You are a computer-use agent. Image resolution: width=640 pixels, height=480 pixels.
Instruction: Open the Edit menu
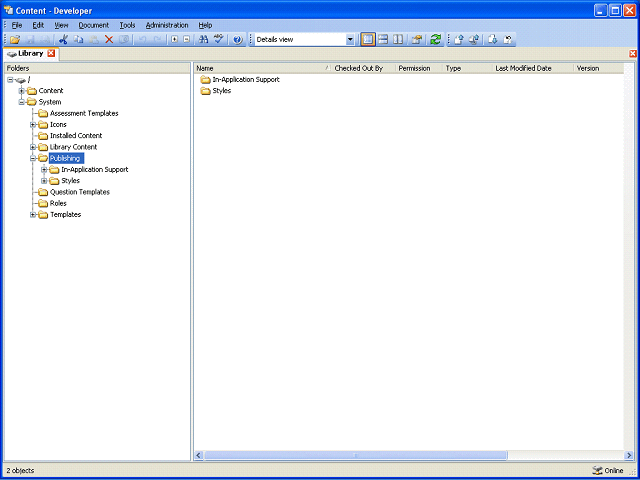[38, 25]
